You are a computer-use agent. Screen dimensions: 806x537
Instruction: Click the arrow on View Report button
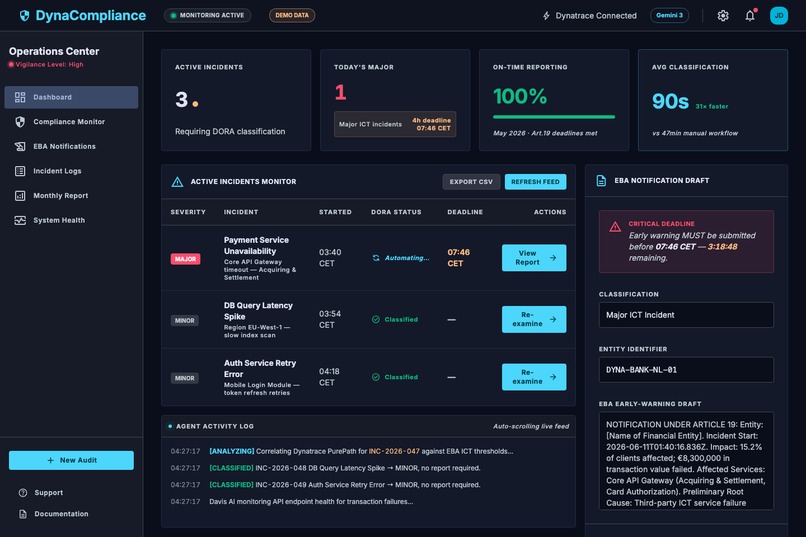[x=553, y=257]
